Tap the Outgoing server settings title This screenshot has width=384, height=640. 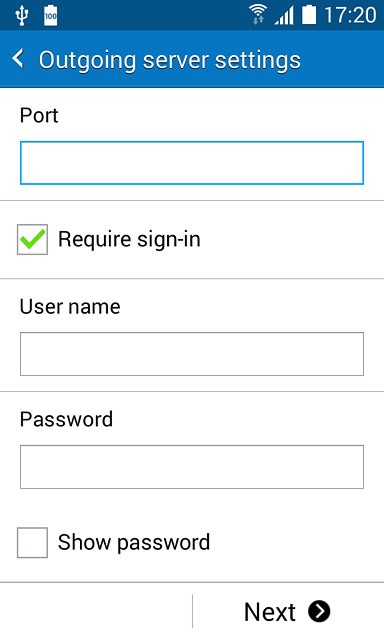(x=170, y=60)
